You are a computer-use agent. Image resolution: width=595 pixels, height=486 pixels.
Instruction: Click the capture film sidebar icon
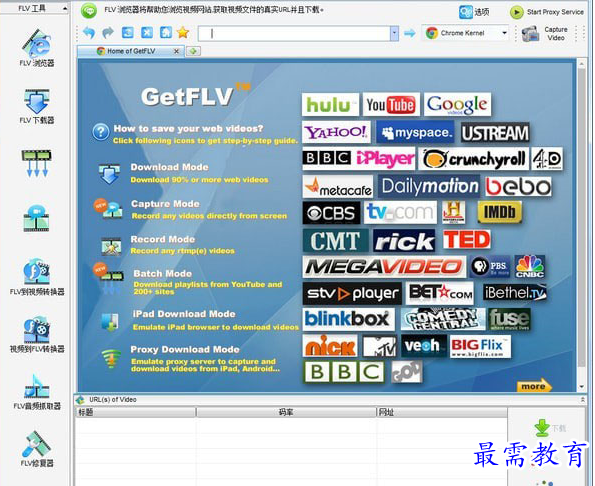click(36, 218)
